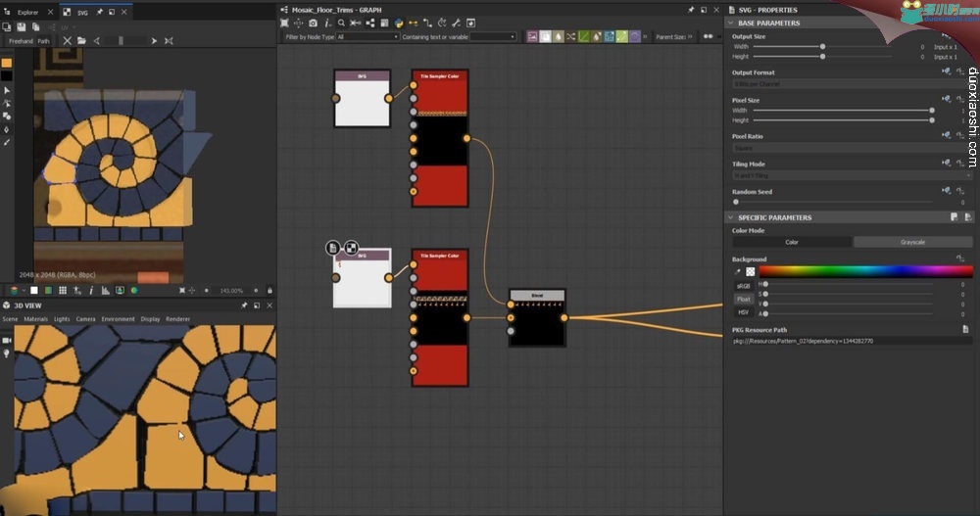Select the lower Tile Sampler Color node

[440, 318]
